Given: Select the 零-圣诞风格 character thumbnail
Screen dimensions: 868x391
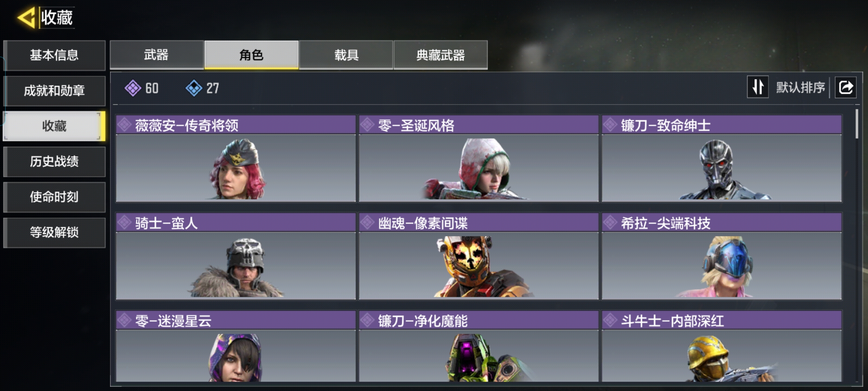Looking at the screenshot, I should click(478, 168).
